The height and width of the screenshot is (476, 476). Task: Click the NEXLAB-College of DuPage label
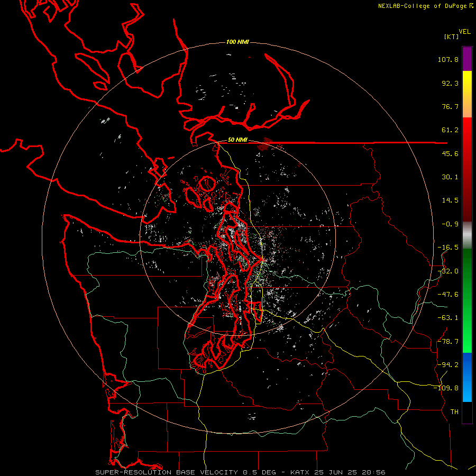click(422, 6)
